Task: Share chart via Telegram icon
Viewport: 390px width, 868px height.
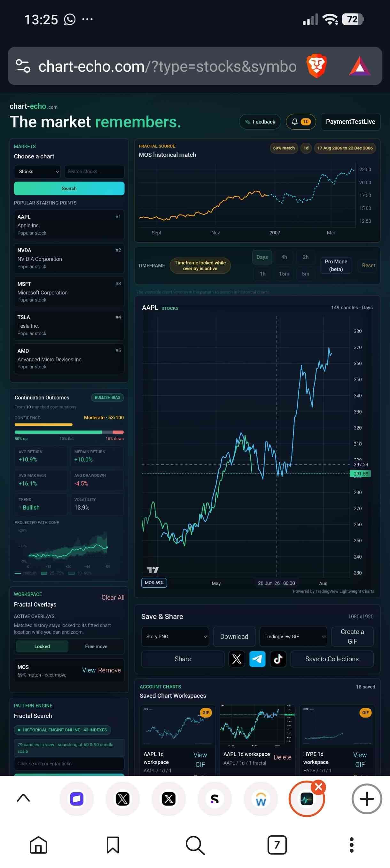Action: click(x=257, y=659)
